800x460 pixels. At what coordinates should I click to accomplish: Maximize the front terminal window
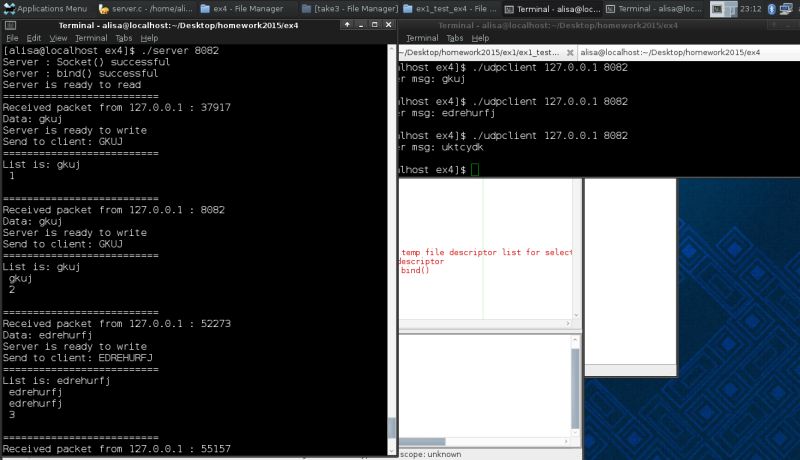374,24
